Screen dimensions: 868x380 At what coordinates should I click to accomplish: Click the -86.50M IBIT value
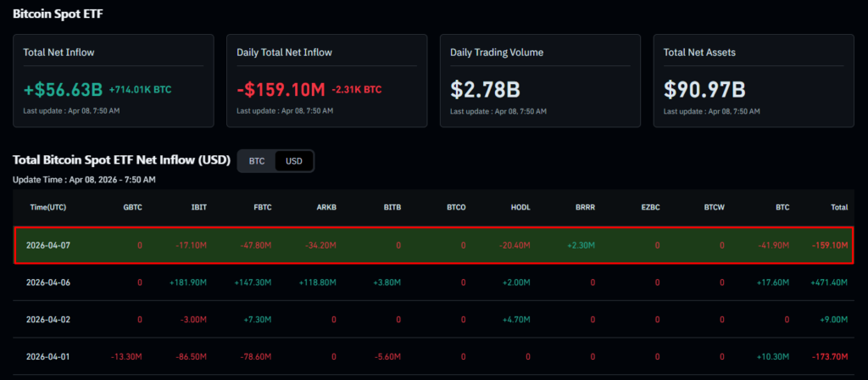pos(192,357)
